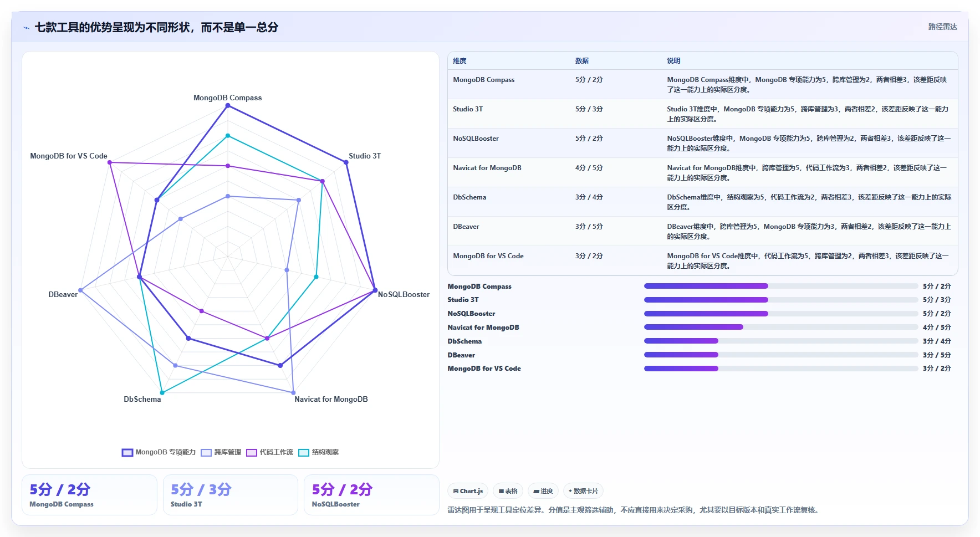Viewport: 980px width, 537px height.
Task: Click the Navicat for MongoDB radar axis label
Action: point(331,399)
